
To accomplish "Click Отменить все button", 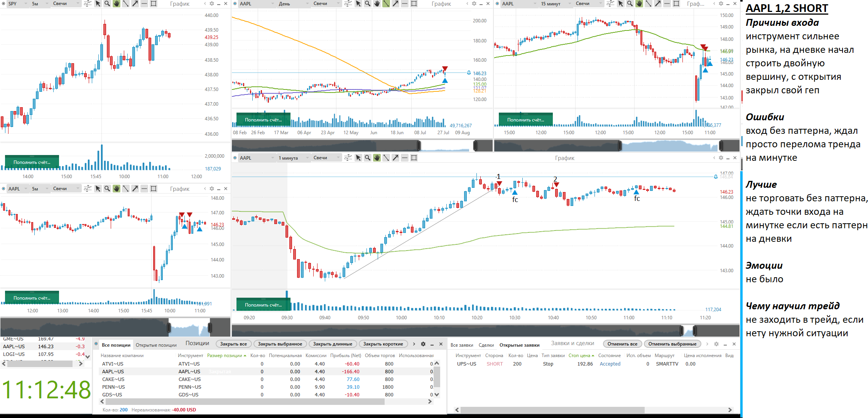I will [622, 344].
